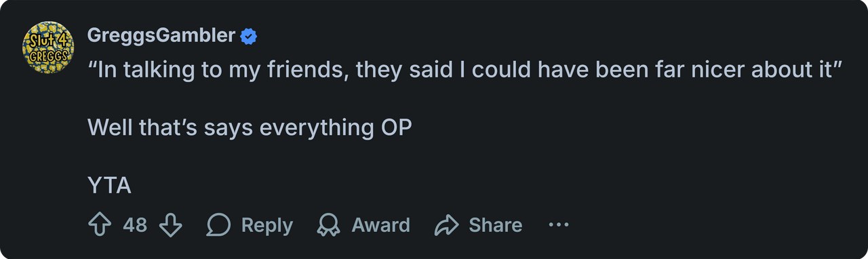Open the Slut 4 Greggs avatar
Image resolution: width=868 pixels, height=259 pixels.
(48, 45)
